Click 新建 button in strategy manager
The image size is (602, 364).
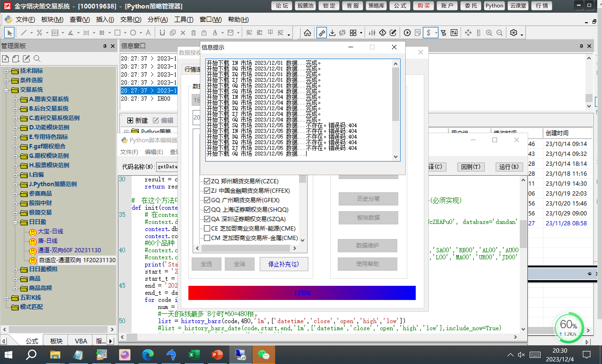(x=138, y=120)
